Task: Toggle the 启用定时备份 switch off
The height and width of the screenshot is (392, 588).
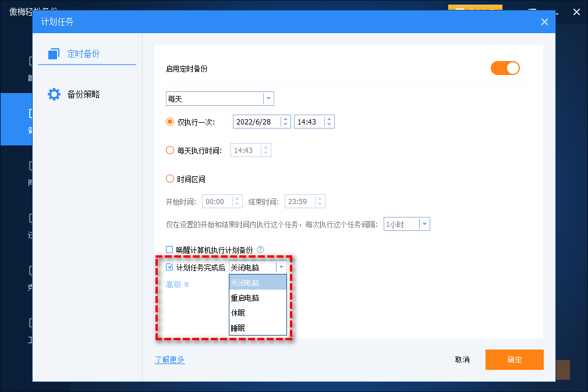Action: pos(505,69)
